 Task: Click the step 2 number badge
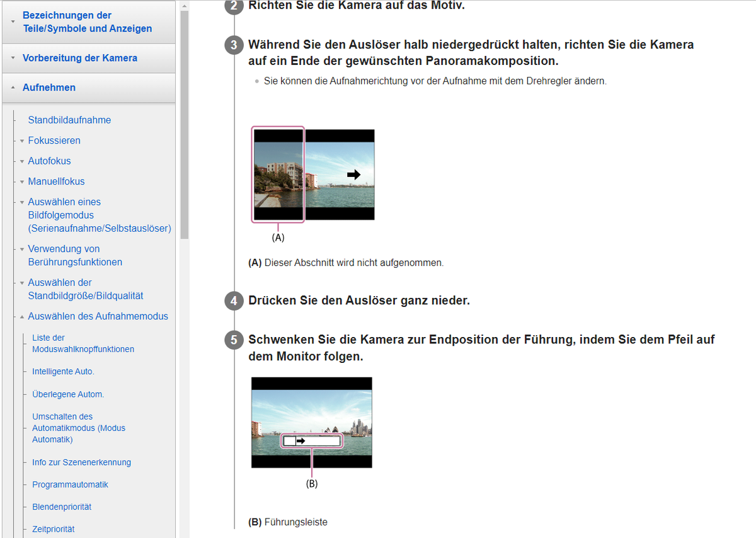[234, 6]
